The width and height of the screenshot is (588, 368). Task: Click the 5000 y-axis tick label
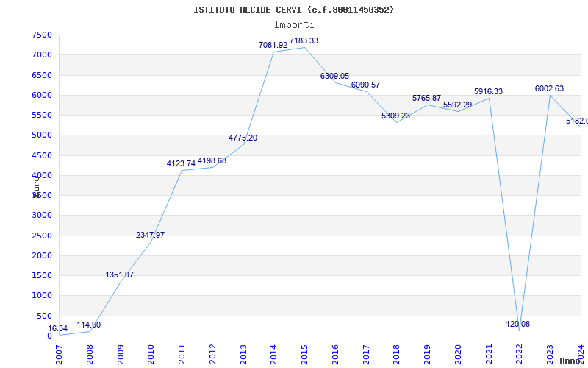click(x=42, y=135)
